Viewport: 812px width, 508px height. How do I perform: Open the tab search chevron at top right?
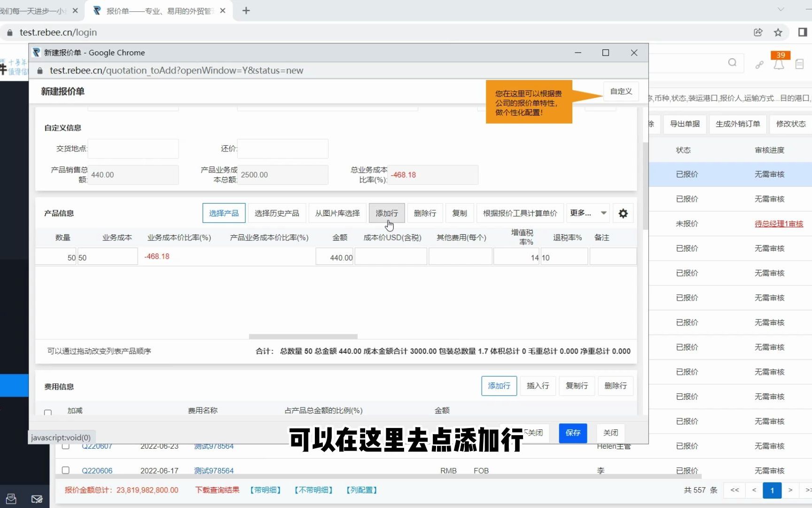click(781, 9)
